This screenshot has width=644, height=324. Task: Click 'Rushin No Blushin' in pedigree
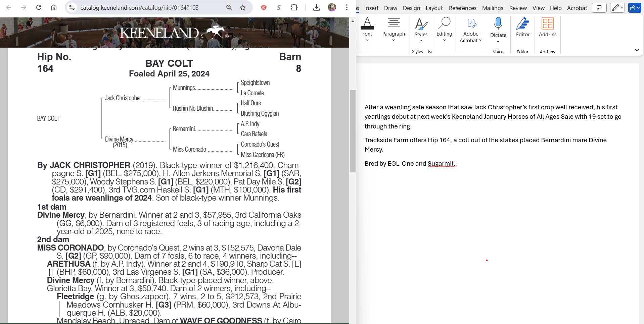pos(193,108)
